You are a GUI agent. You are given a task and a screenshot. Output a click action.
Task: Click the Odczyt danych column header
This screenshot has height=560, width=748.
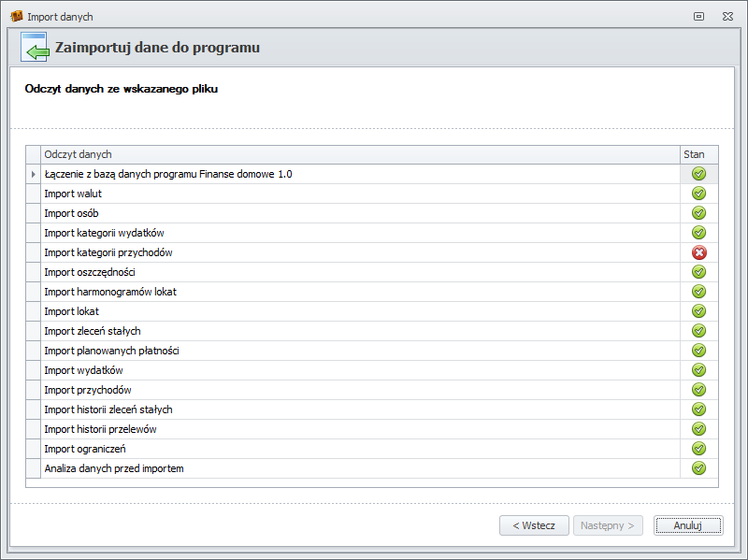coord(359,154)
